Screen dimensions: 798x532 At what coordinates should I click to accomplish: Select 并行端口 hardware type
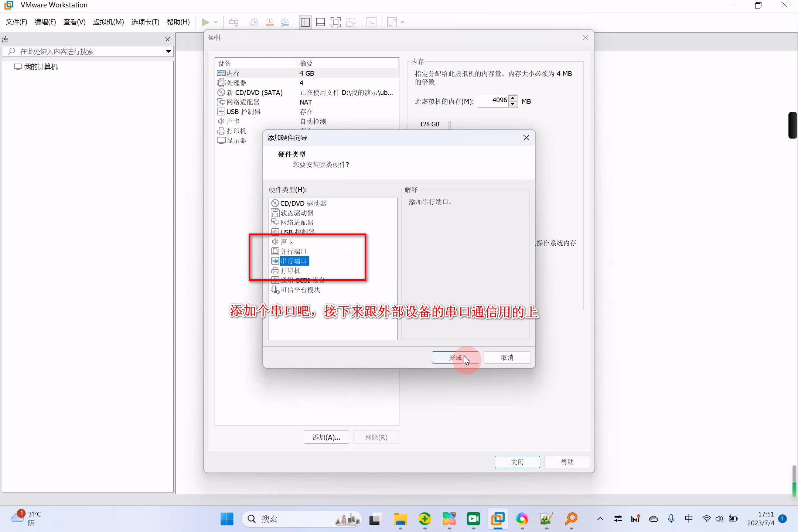point(289,251)
